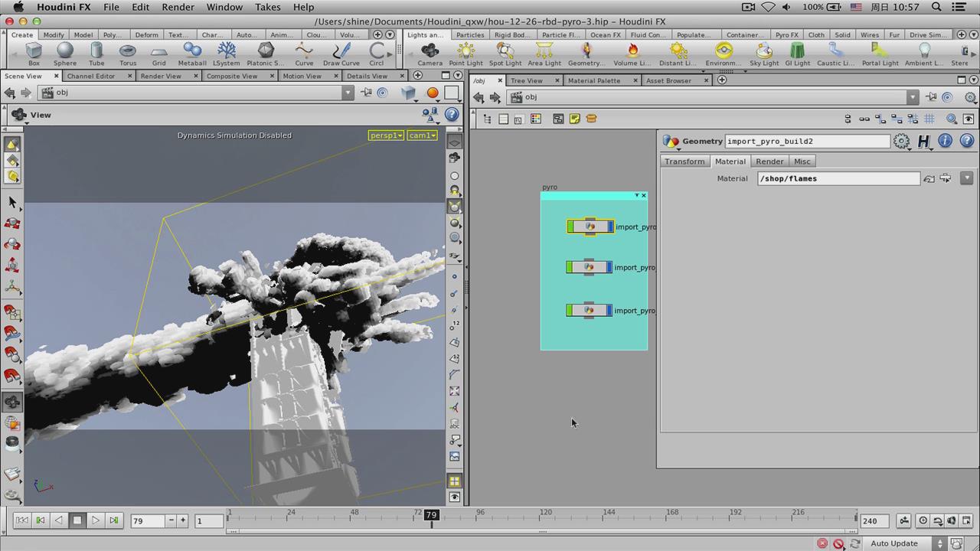Go back in network pane history
Viewport: 980px width, 551px height.
pyautogui.click(x=479, y=97)
